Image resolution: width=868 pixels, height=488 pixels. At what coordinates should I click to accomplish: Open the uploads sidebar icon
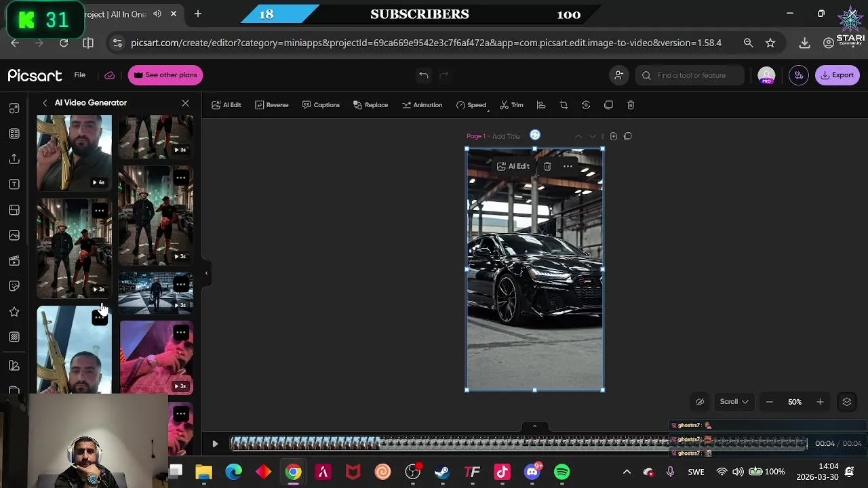point(14,159)
